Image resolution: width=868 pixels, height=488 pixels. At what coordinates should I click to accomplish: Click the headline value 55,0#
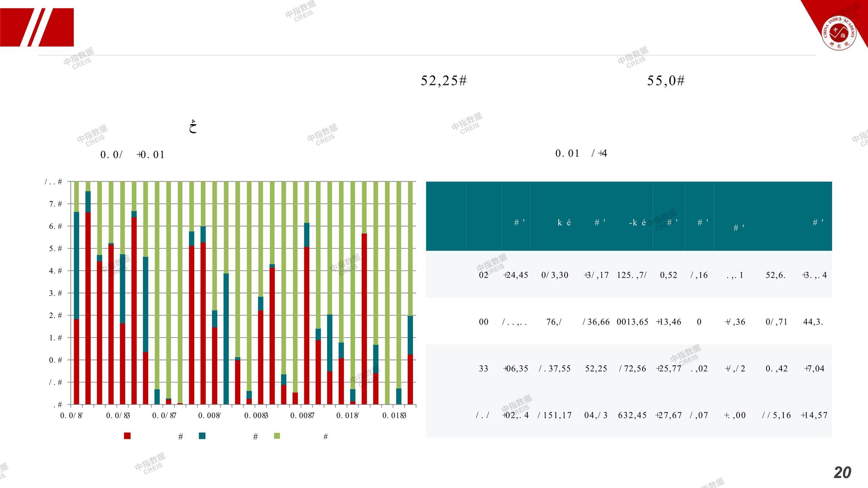tap(666, 81)
